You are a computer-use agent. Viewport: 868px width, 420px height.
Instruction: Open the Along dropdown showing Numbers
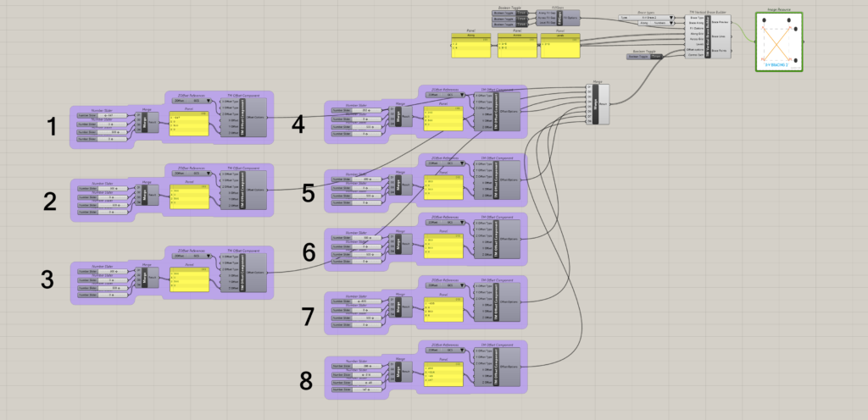pos(657,23)
